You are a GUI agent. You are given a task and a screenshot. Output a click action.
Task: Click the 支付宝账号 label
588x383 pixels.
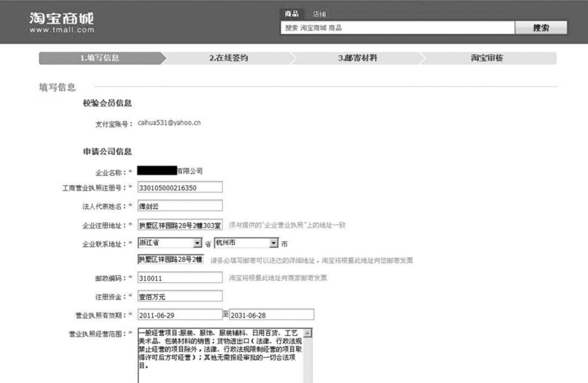point(113,124)
